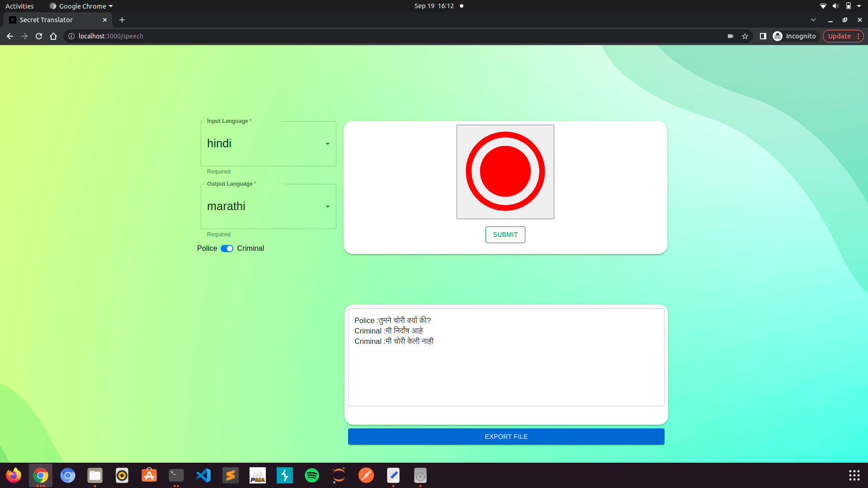Viewport: 868px width, 488px height.
Task: Click the Wi-Fi icon in top bar
Action: coord(823,6)
